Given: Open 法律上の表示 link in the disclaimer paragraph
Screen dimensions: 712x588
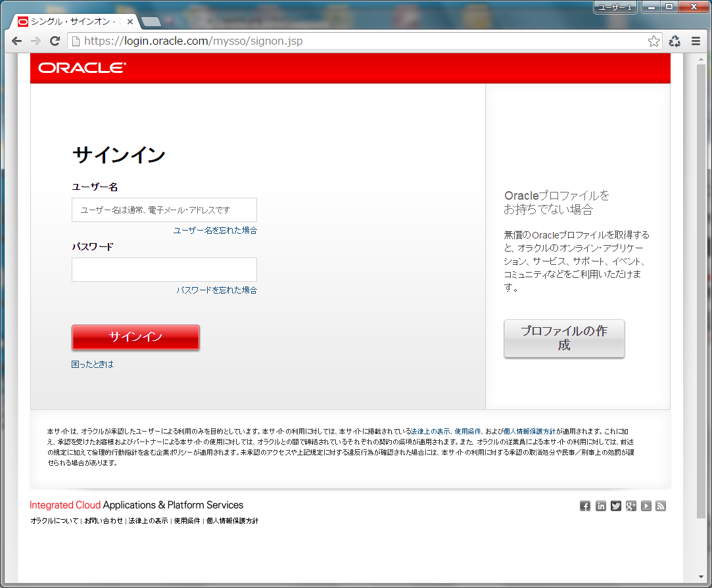Looking at the screenshot, I should click(431, 432).
